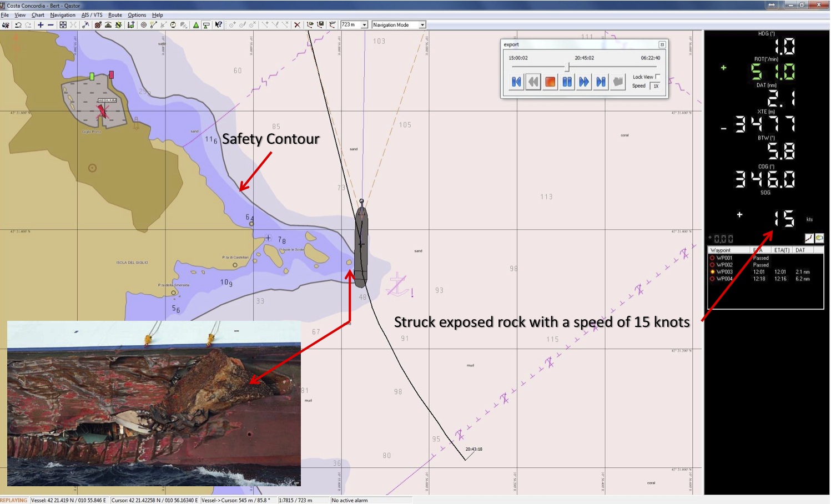
Task: Click the zoom in plus toolbar icon
Action: point(41,25)
